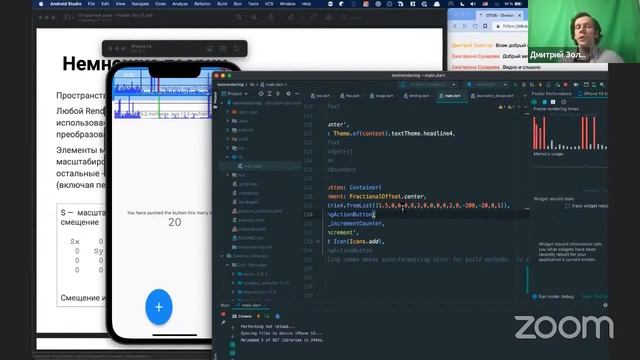Open the Tools menu
This screenshot has height=360, width=640.
click(253, 4)
